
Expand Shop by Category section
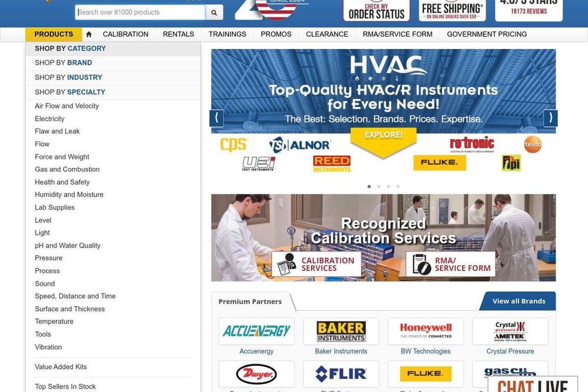click(x=113, y=49)
